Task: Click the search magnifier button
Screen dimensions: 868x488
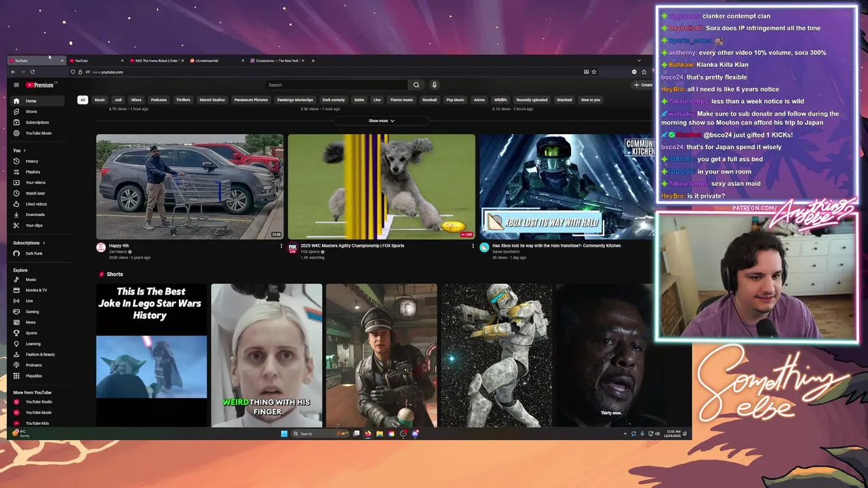Action: [416, 85]
